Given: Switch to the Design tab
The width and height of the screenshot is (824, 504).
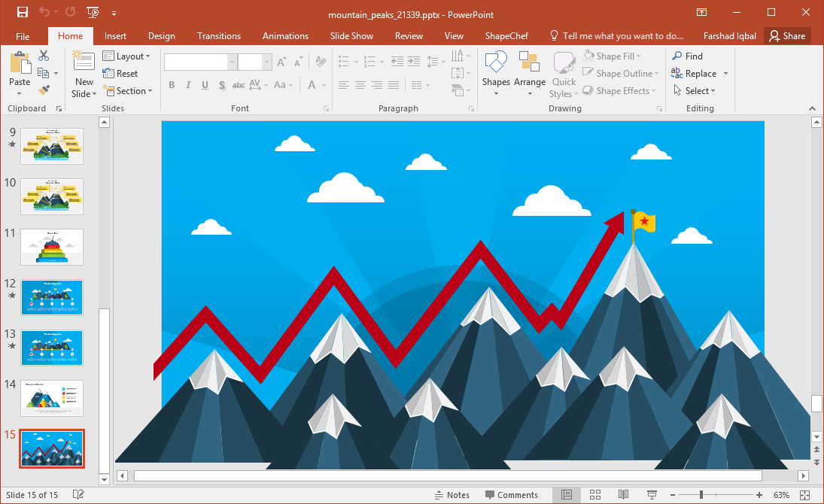Looking at the screenshot, I should pyautogui.click(x=161, y=36).
